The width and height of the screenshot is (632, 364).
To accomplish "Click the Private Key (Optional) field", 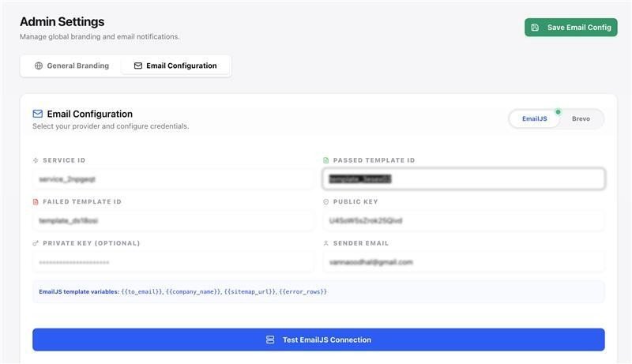I will point(173,262).
